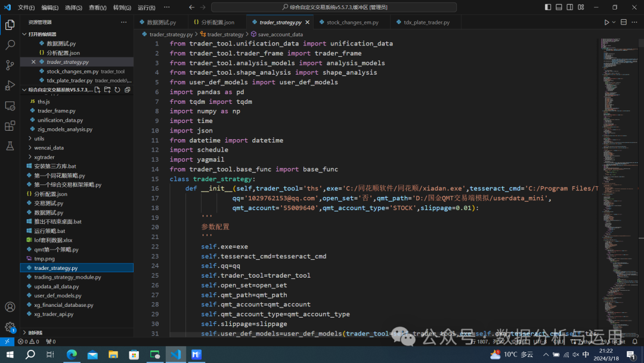Open the Explorer view in activity bar
This screenshot has width=644, height=363.
click(10, 24)
